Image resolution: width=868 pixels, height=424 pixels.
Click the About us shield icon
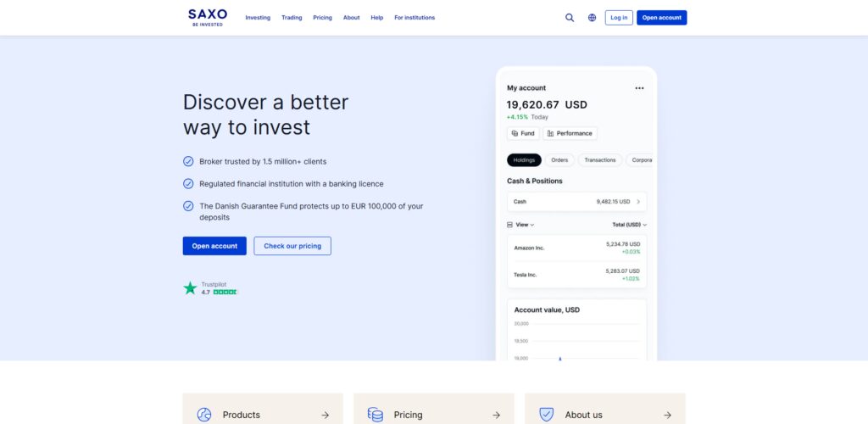pos(547,415)
